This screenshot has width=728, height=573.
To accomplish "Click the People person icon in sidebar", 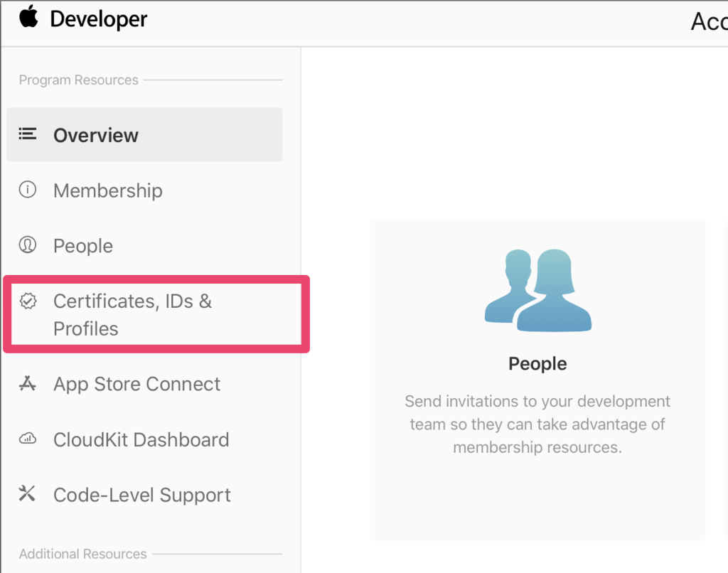I will click(28, 245).
